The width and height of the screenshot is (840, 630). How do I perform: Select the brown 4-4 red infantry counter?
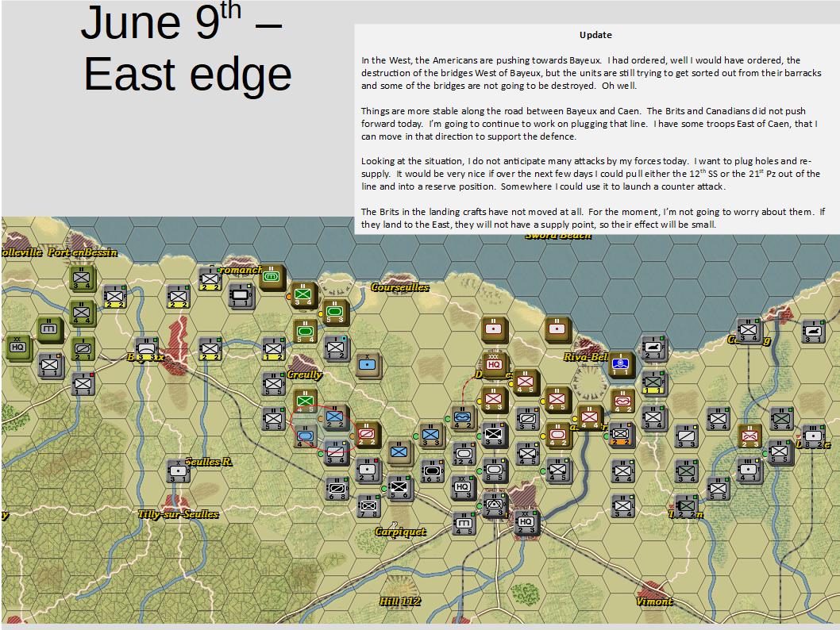click(590, 418)
